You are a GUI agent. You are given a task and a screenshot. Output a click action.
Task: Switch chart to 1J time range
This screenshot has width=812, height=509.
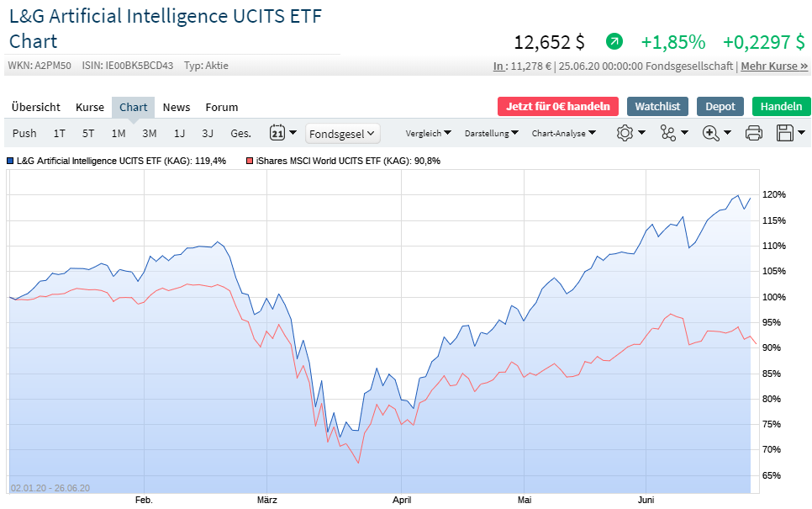pos(179,133)
